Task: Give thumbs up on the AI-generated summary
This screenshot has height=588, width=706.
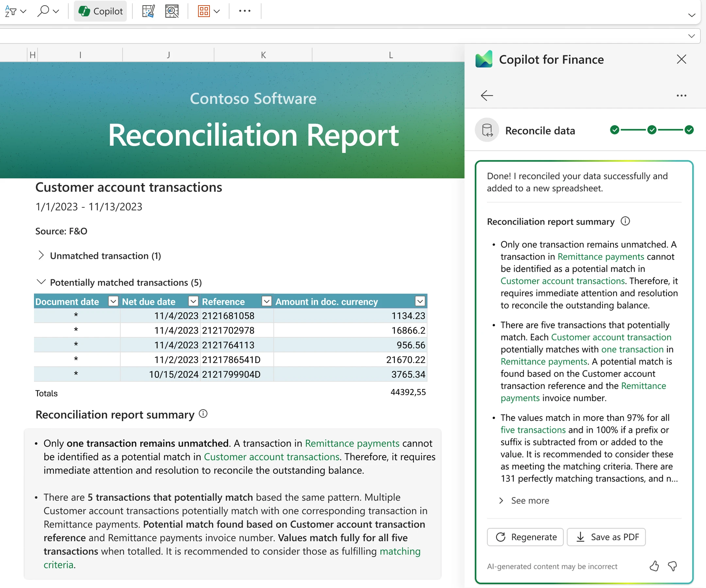Action: (654, 566)
